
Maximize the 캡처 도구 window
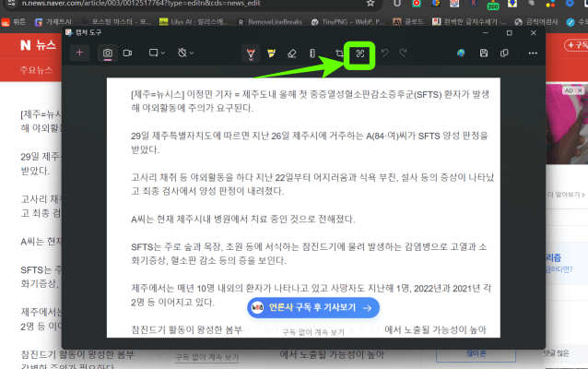pos(510,33)
